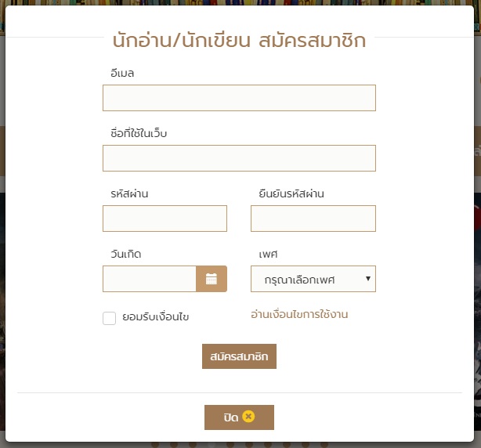Click the วันเกิด field label
This screenshot has height=448, width=481.
pos(126,254)
